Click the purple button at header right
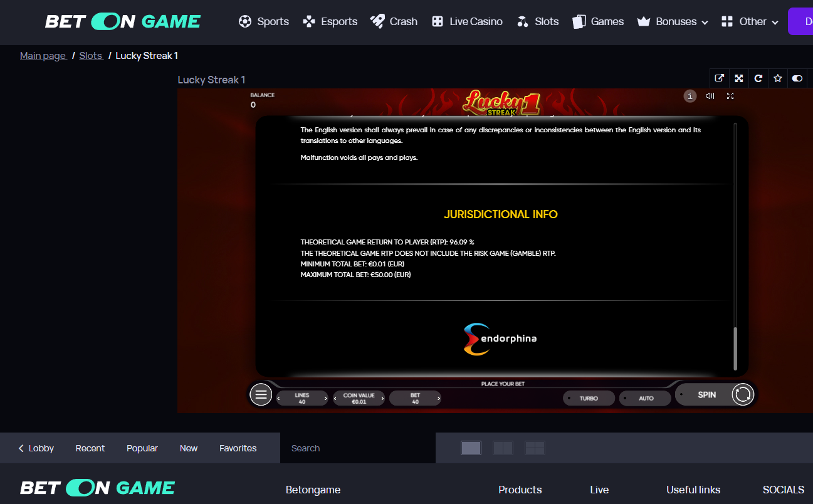Viewport: 813px width, 504px height. click(x=800, y=21)
